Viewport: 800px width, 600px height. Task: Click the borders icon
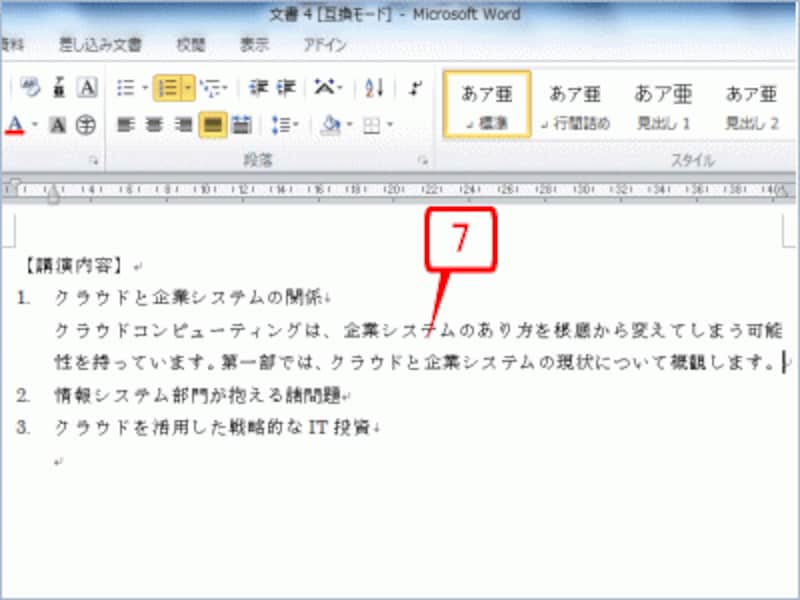[x=371, y=126]
